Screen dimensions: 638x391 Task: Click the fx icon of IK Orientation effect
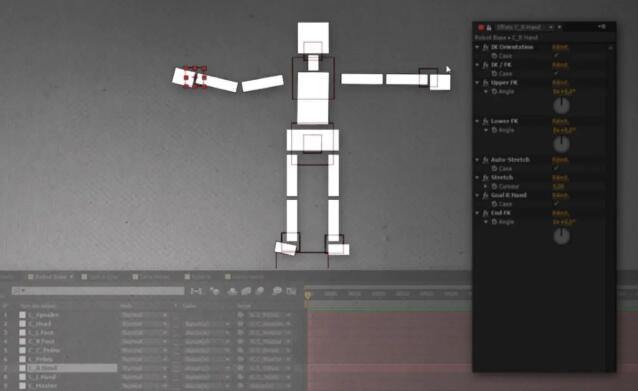click(485, 47)
